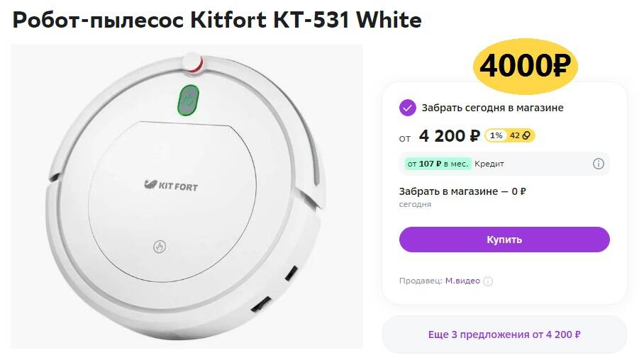Click the purple checkmark icon for store pickup
This screenshot has width=644, height=360.
pos(407,108)
